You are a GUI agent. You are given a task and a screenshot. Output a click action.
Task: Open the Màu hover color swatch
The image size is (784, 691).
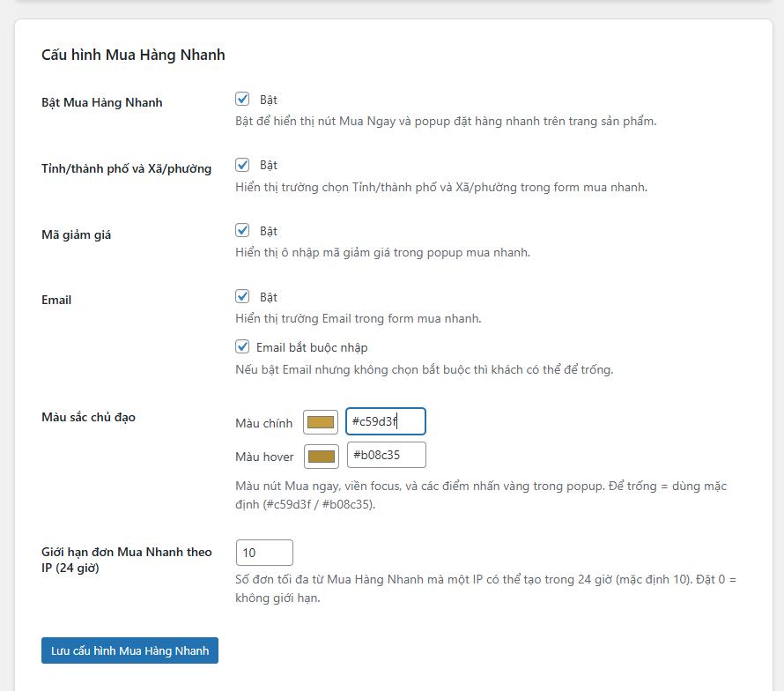point(322,457)
